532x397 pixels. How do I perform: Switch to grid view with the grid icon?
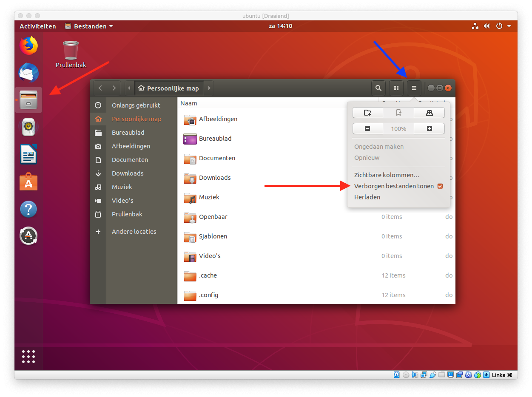[396, 88]
